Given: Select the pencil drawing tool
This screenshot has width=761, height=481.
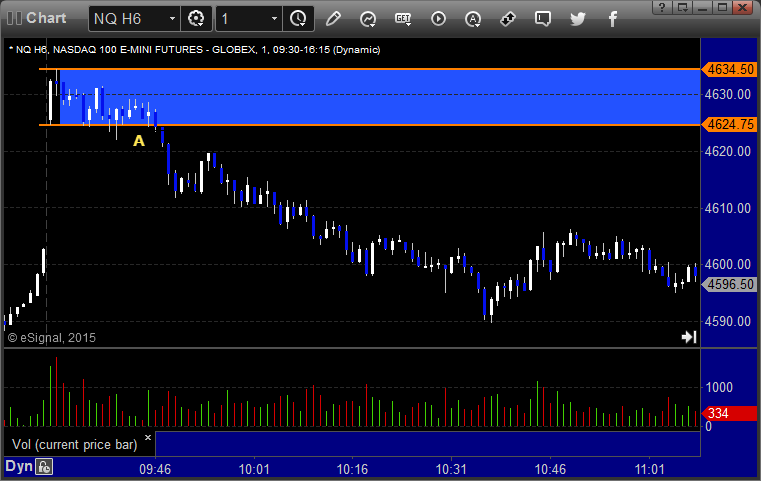Looking at the screenshot, I should pyautogui.click(x=333, y=19).
